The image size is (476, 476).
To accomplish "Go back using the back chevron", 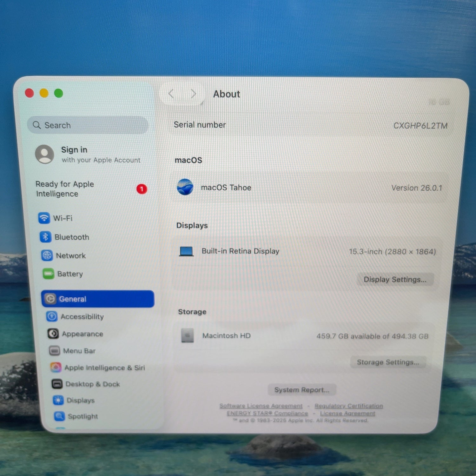I will pyautogui.click(x=171, y=94).
